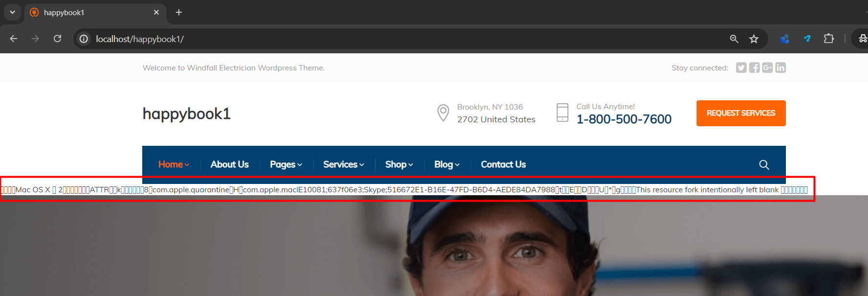Open the Twitter social icon
The image size is (868, 296).
[741, 68]
